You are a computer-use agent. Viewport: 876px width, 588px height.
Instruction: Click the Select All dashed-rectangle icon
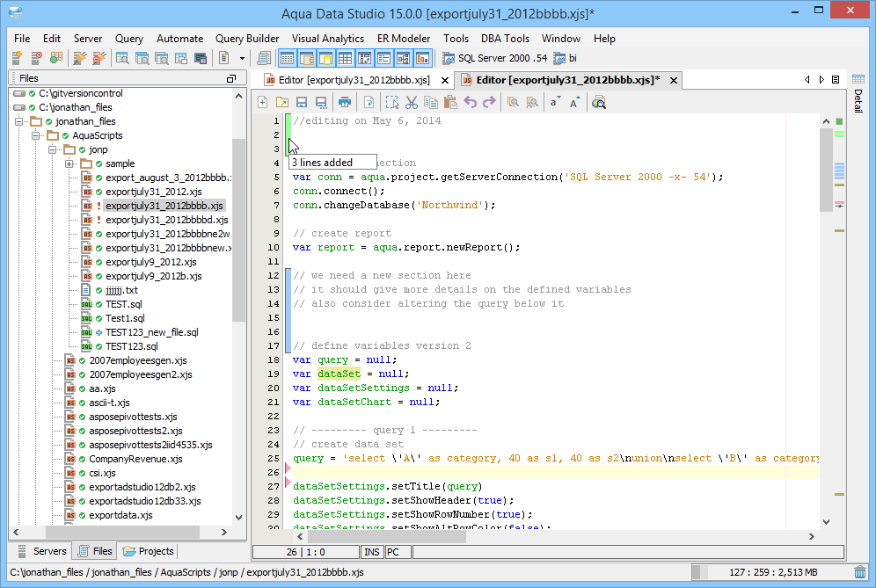coord(392,102)
